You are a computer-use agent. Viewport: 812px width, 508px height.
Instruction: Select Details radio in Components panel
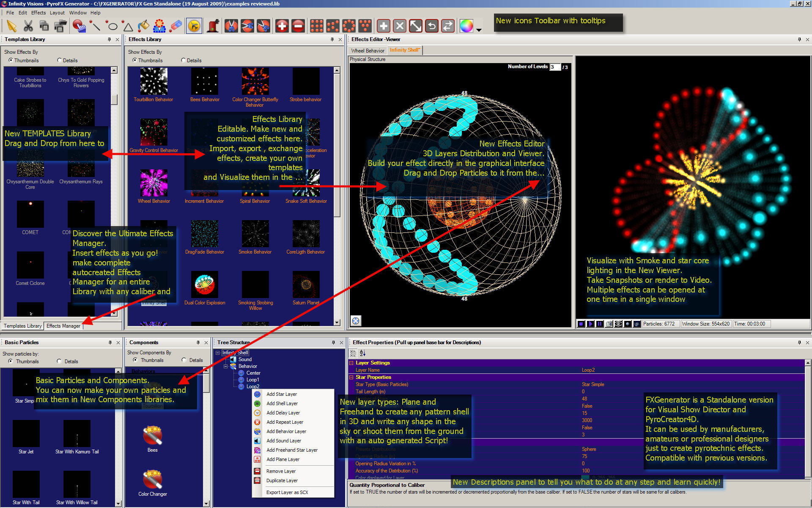[x=184, y=360]
